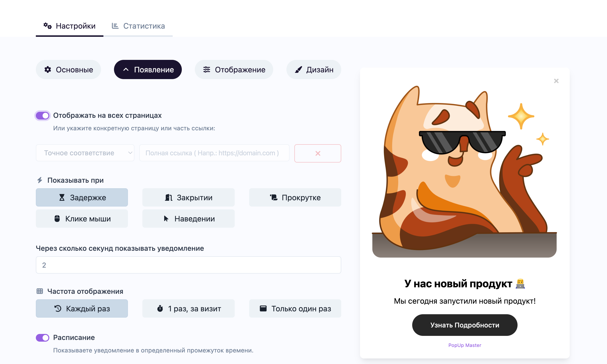
Task: Expand the Отображение settings section
Action: click(234, 70)
